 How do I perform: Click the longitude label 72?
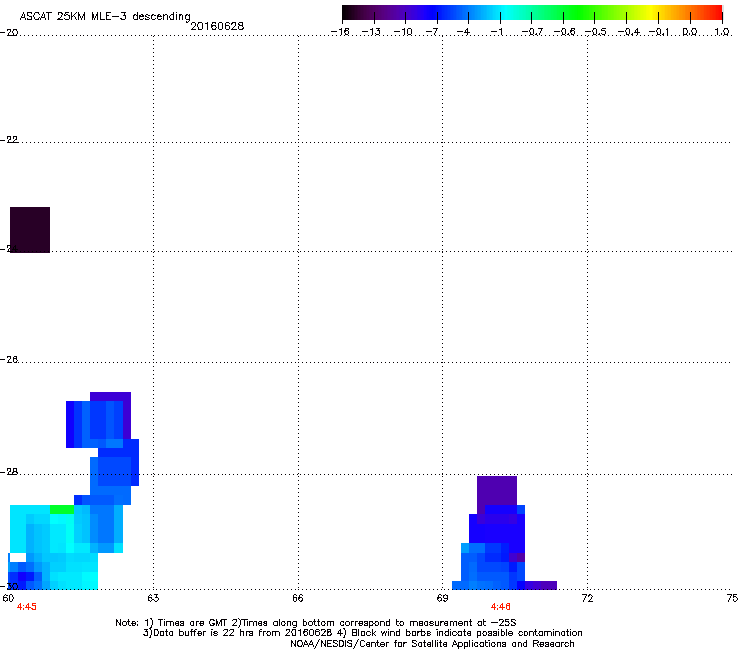click(x=587, y=598)
